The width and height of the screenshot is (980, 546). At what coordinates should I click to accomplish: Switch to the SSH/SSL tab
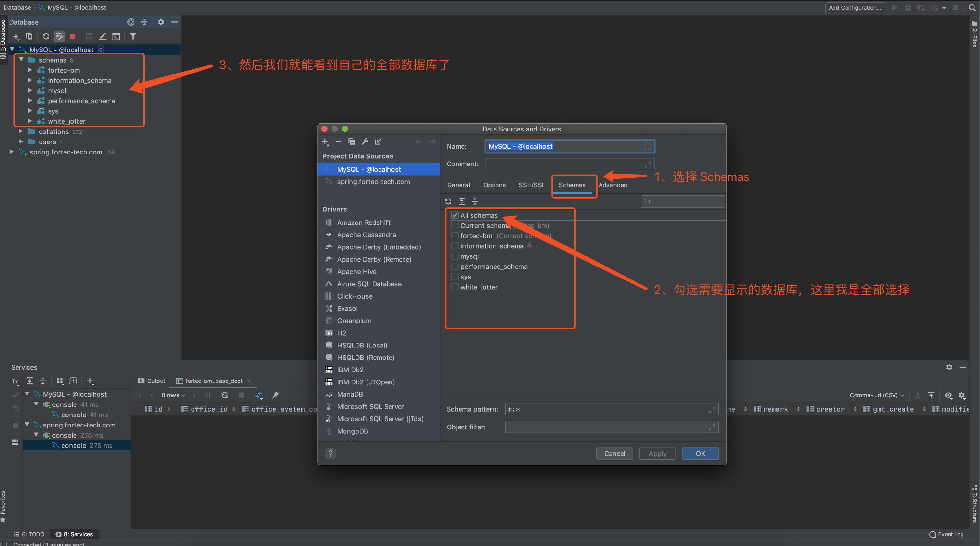(532, 185)
